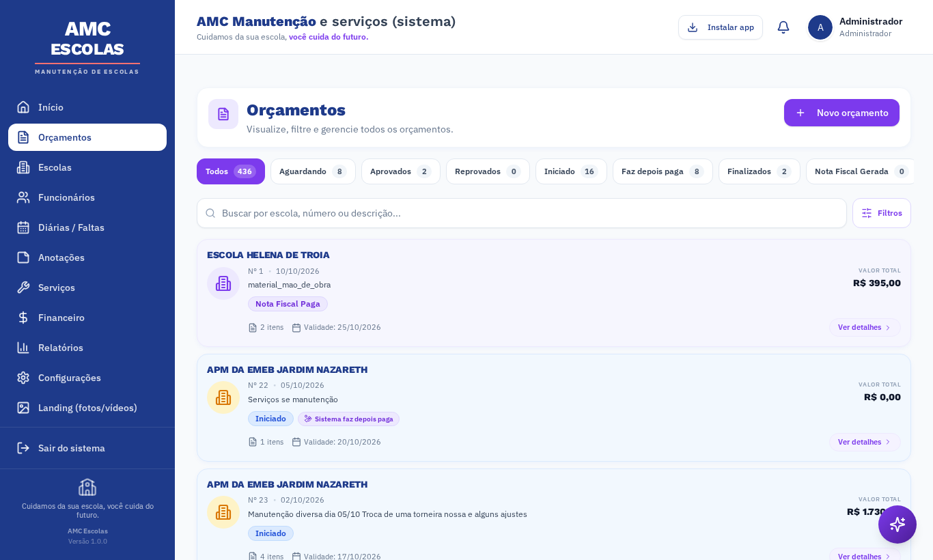Viewport: 933px width, 560px height.
Task: Click the Anotações note icon
Action: tap(23, 257)
